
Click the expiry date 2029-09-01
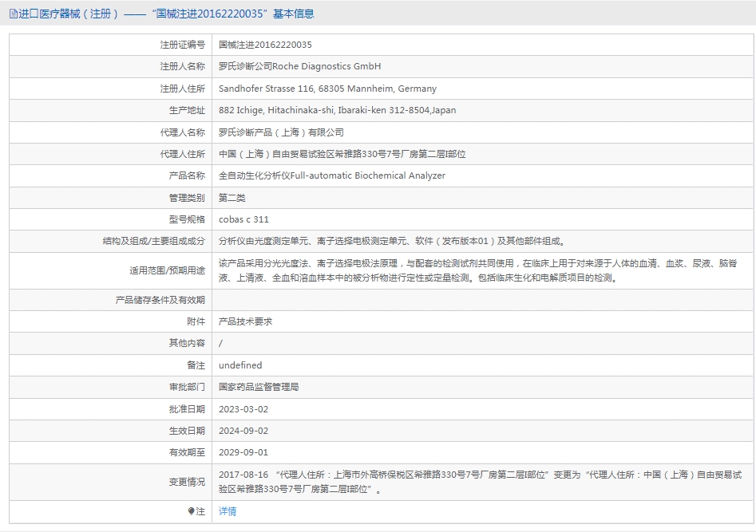[x=243, y=452]
